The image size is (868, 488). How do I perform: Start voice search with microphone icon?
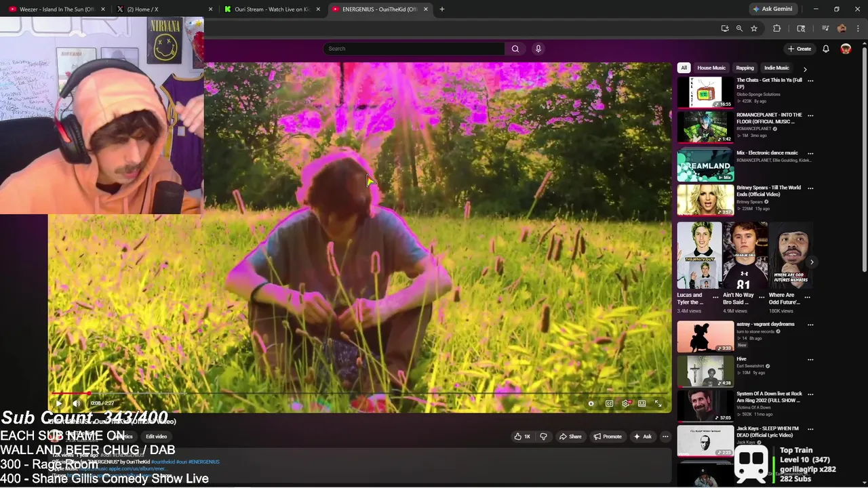click(x=538, y=49)
